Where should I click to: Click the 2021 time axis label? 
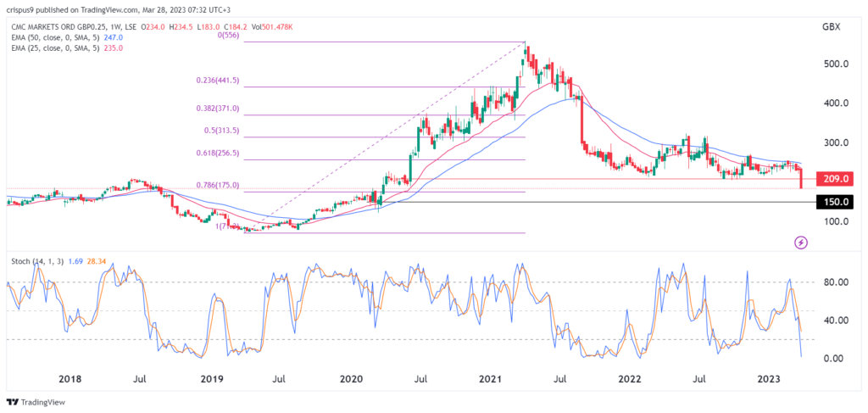tap(490, 379)
